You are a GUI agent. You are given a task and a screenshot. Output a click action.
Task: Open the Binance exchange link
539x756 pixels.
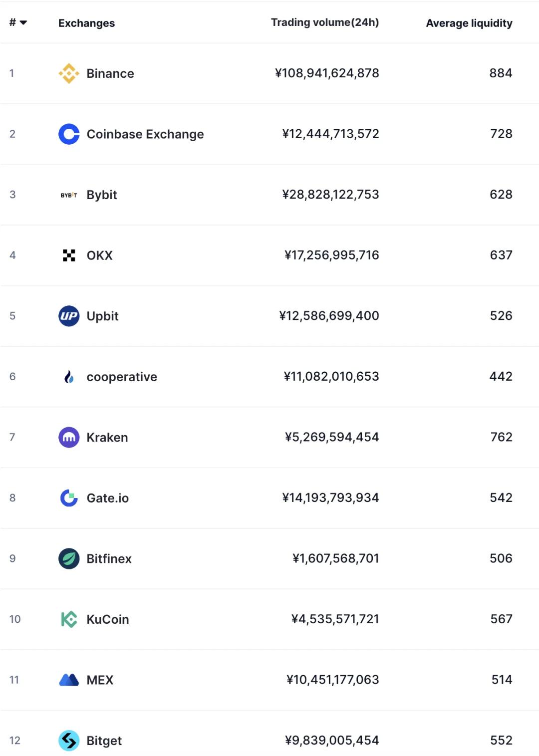coord(110,73)
